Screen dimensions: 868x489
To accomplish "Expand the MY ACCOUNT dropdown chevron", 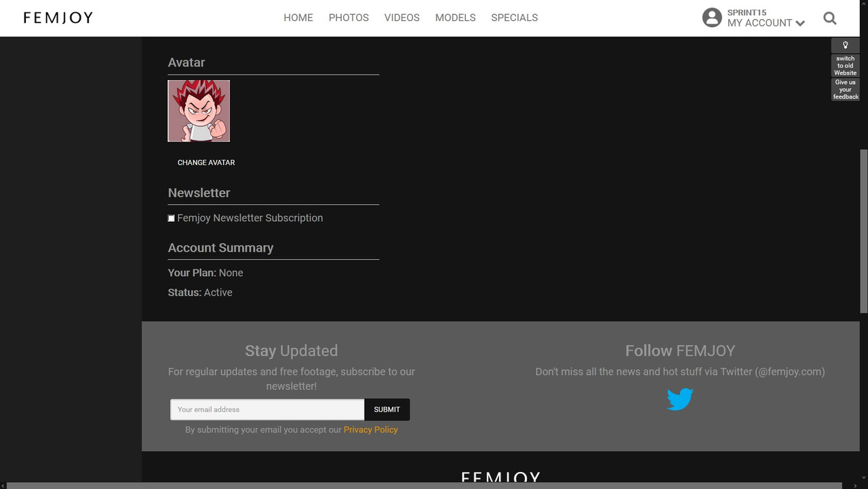I will [x=800, y=24].
